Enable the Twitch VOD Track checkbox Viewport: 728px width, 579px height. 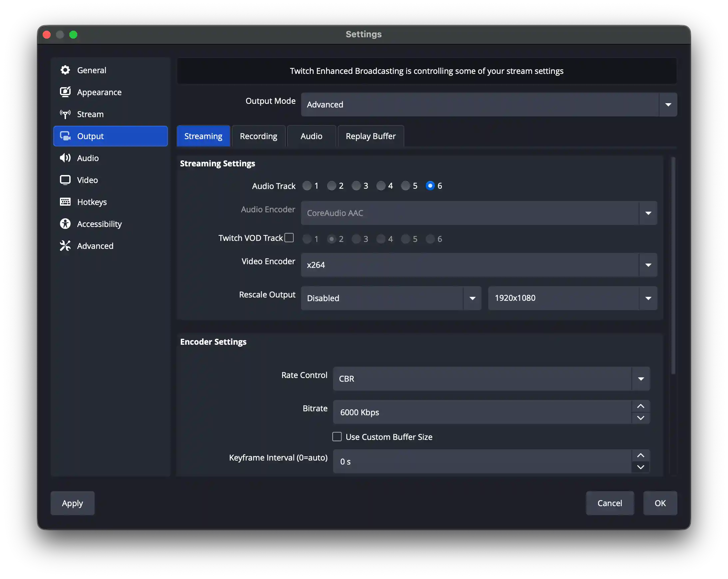289,238
